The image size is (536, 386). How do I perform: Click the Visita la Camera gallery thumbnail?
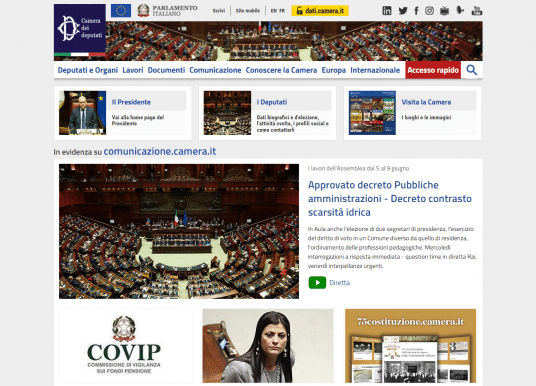pyautogui.click(x=372, y=113)
